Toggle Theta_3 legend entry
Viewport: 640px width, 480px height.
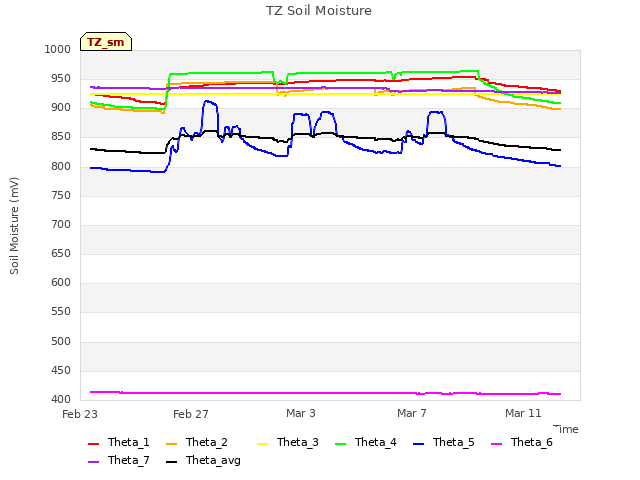(x=288, y=442)
